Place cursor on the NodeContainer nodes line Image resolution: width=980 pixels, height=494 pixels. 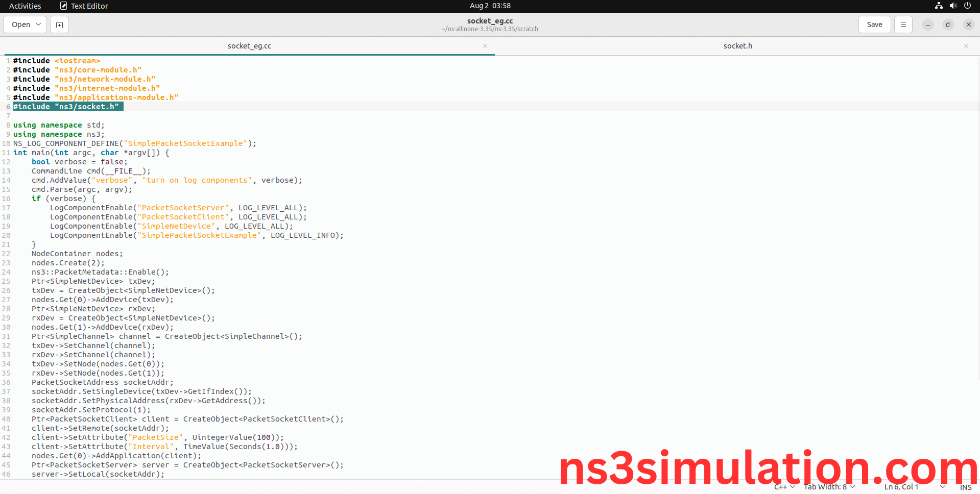click(77, 254)
